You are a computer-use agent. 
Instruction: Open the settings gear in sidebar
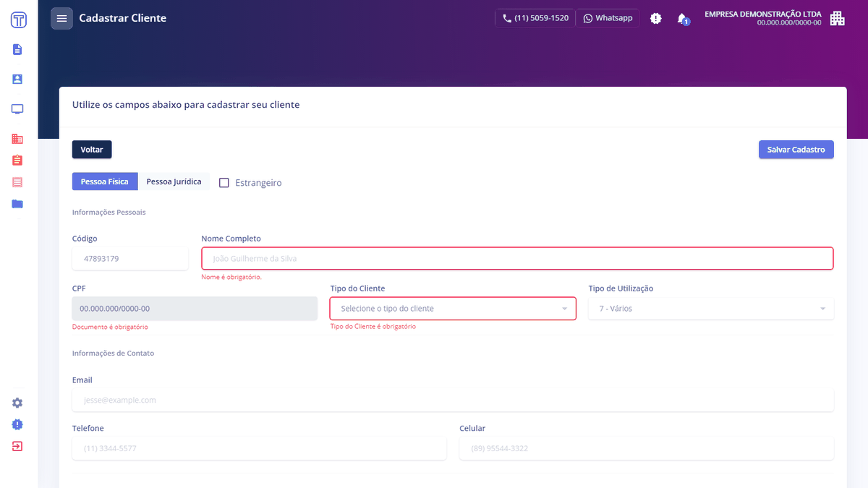point(17,403)
